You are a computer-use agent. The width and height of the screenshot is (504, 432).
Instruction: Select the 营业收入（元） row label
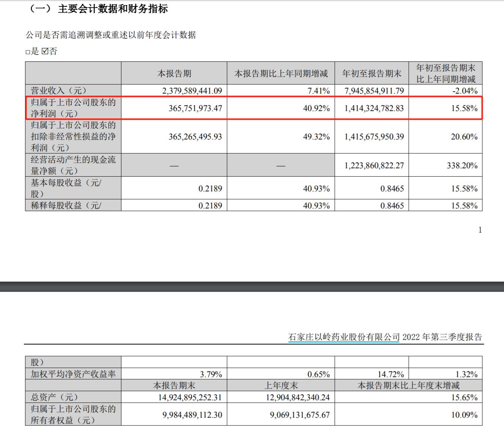pos(59,91)
